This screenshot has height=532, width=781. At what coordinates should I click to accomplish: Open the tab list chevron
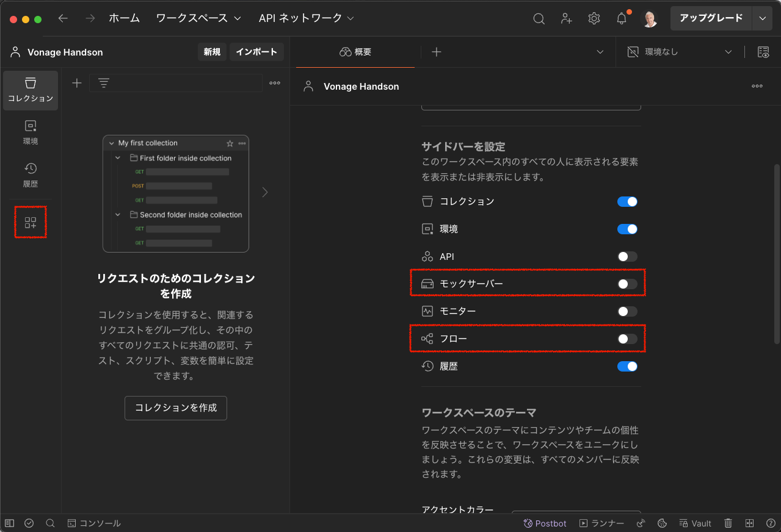point(600,52)
